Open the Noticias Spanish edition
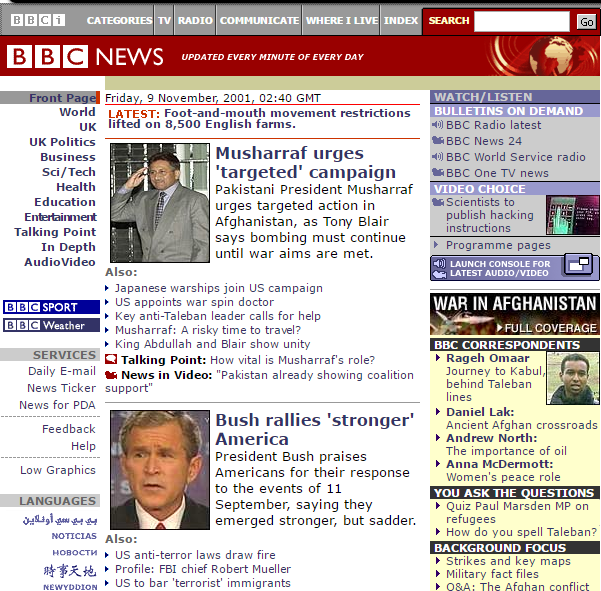 click(74, 536)
